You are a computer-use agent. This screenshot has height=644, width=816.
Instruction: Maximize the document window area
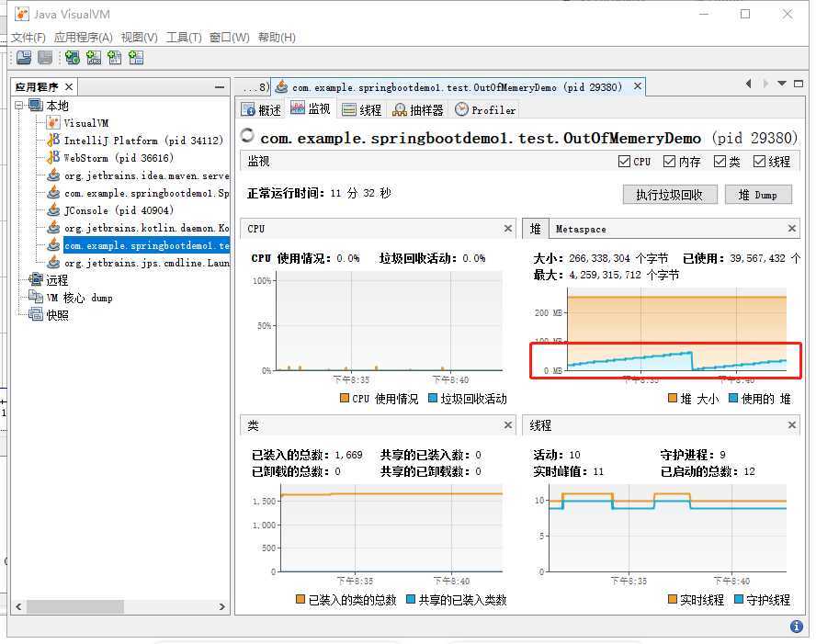pyautogui.click(x=799, y=84)
